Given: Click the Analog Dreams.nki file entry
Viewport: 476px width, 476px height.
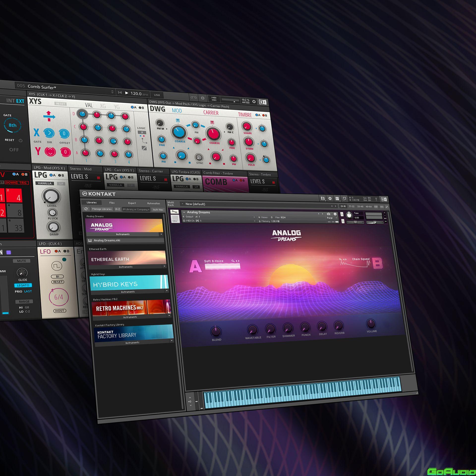Looking at the screenshot, I should [125, 240].
